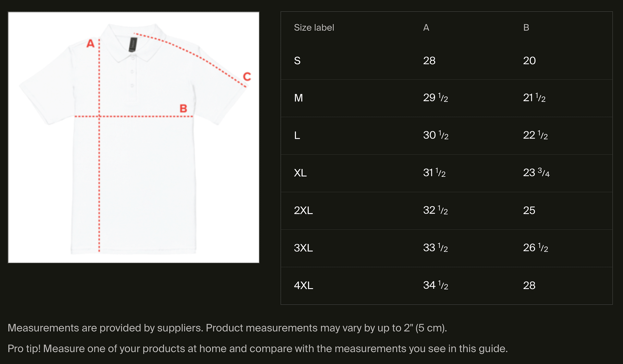Click the red A marker on shirt diagram
The width and height of the screenshot is (623, 364).
click(x=90, y=43)
